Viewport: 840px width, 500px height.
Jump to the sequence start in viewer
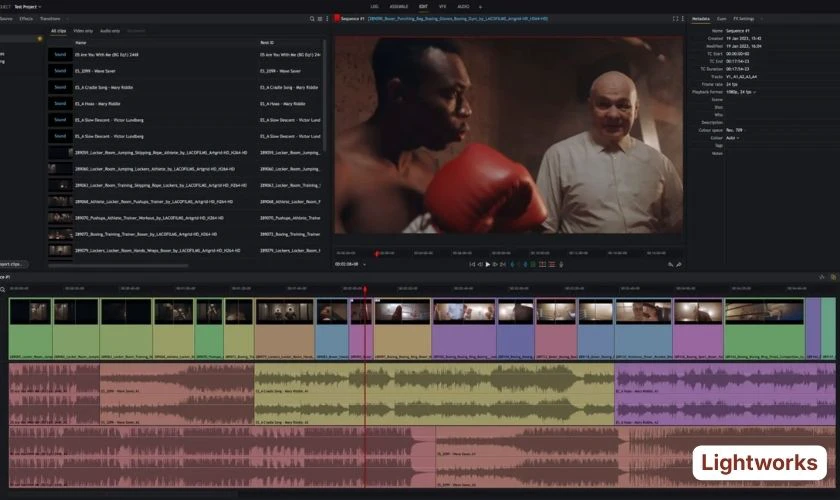(x=472, y=264)
